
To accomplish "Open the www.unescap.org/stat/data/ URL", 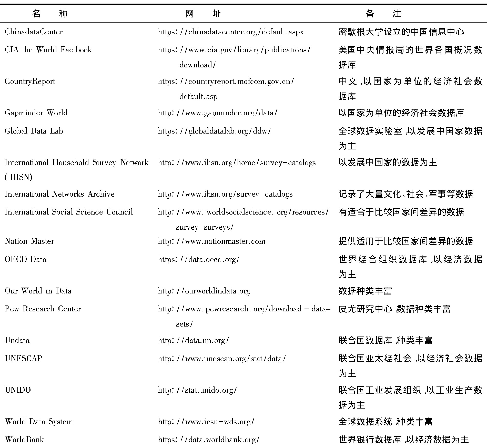I will point(222,359).
